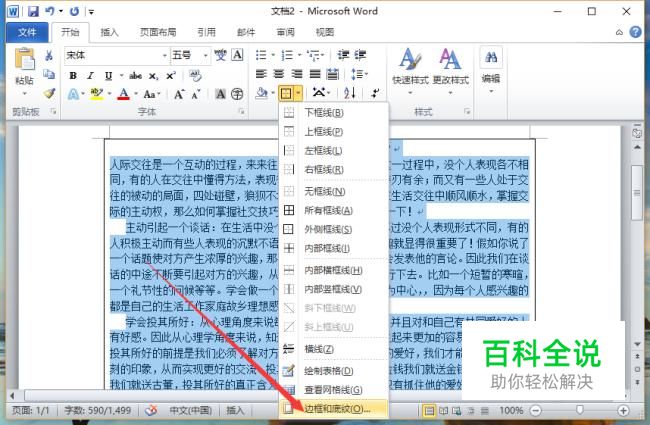This screenshot has width=650, height=425.
Task: Open the 编辑 editing group
Action: click(x=491, y=70)
